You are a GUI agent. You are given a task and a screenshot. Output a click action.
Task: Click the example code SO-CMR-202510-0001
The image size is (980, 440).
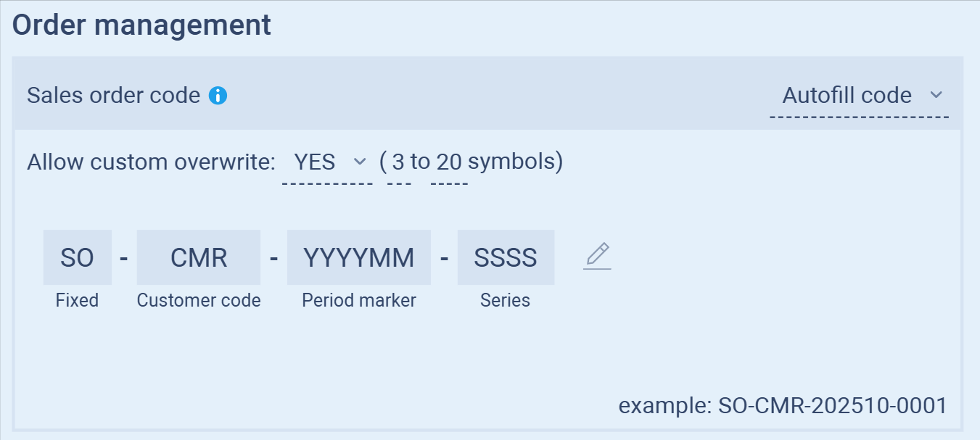tap(833, 406)
